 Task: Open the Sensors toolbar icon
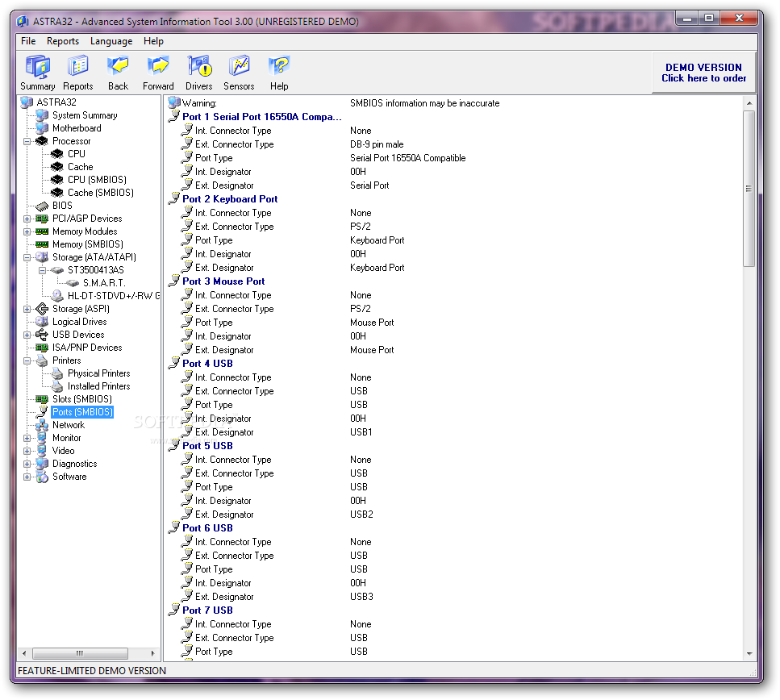[239, 73]
